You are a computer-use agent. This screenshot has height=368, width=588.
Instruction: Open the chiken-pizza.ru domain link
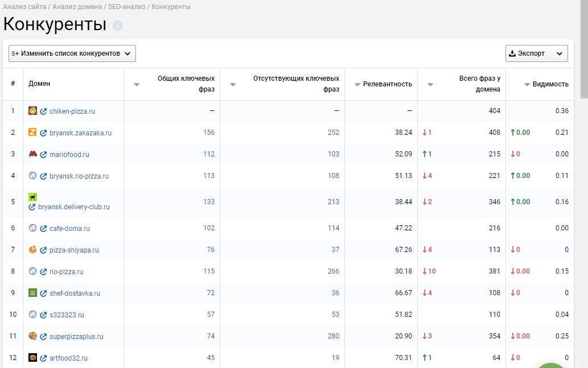pos(72,111)
